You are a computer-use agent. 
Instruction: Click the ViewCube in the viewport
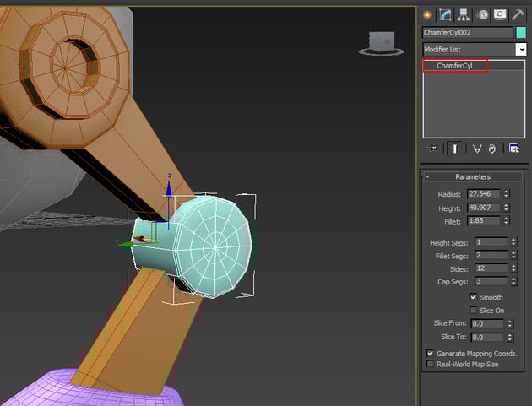[x=381, y=42]
